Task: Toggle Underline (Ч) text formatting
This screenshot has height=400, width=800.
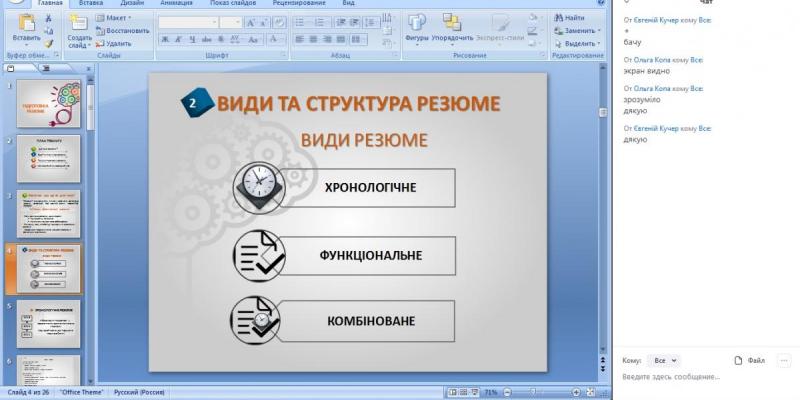Action: [190, 40]
